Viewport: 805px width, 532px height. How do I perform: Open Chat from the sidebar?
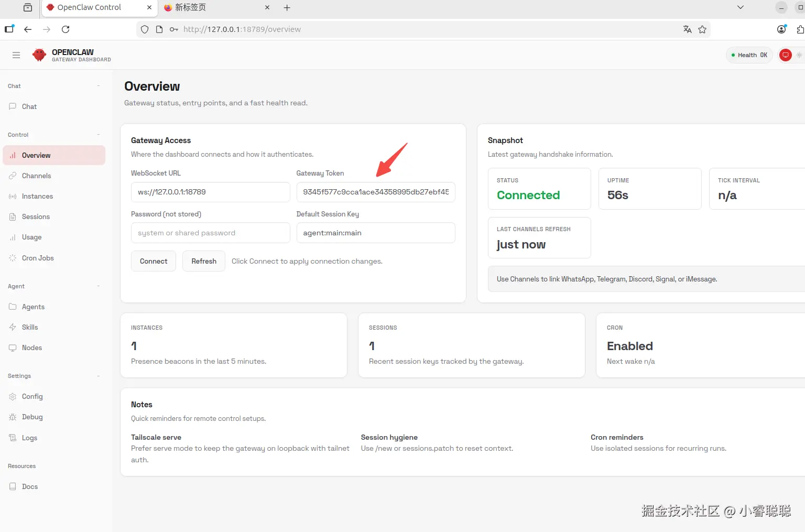54,106
